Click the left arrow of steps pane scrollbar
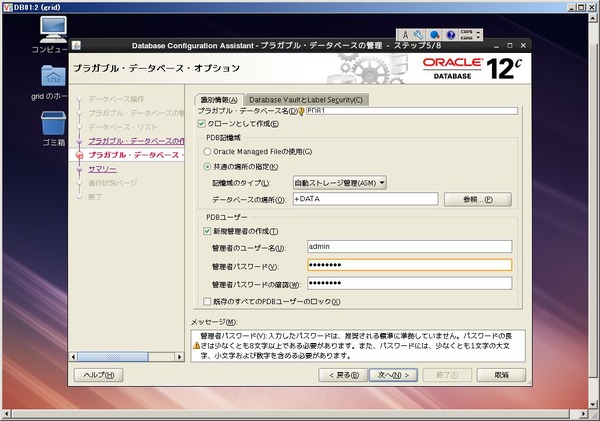 click(73, 357)
